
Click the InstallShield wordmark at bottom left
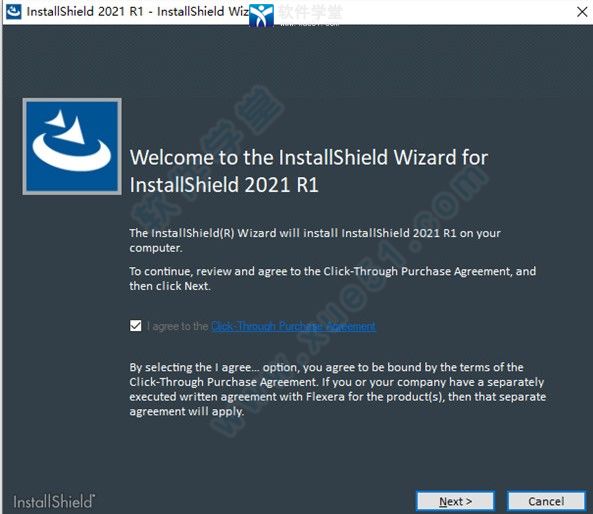[x=54, y=502]
